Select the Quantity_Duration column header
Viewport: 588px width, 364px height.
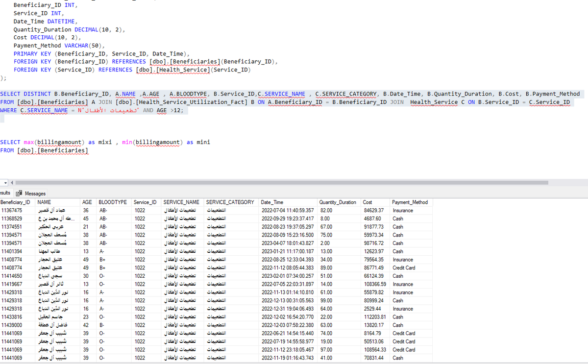[340, 202]
